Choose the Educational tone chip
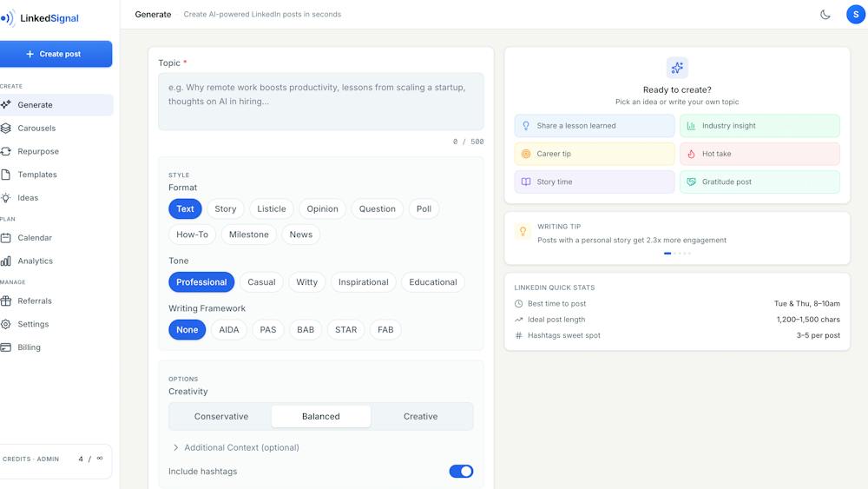 point(433,282)
